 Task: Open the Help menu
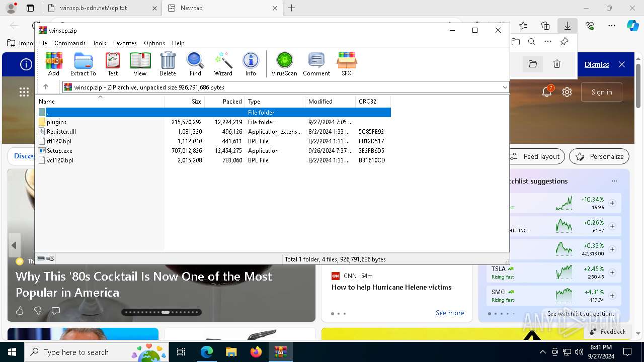178,43
